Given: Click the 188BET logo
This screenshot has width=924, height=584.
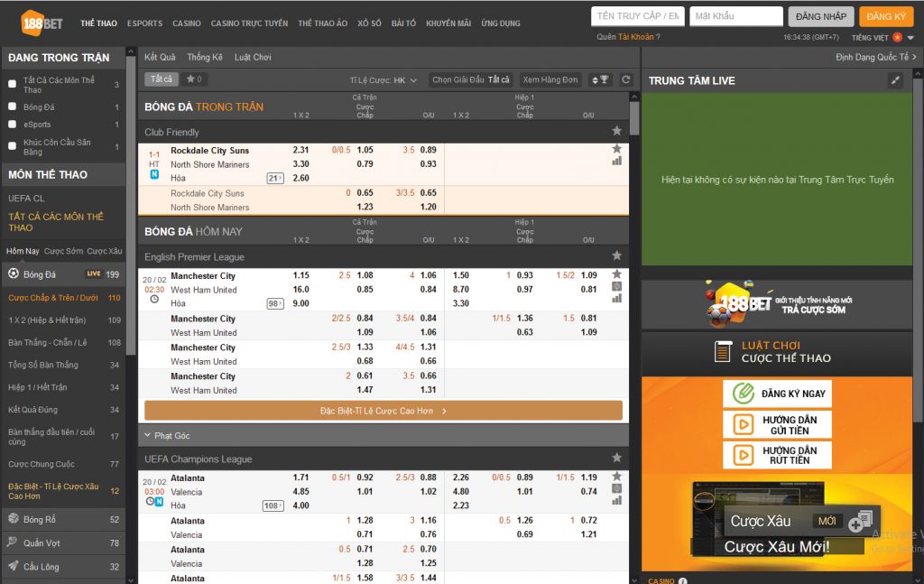Looking at the screenshot, I should pyautogui.click(x=39, y=22).
